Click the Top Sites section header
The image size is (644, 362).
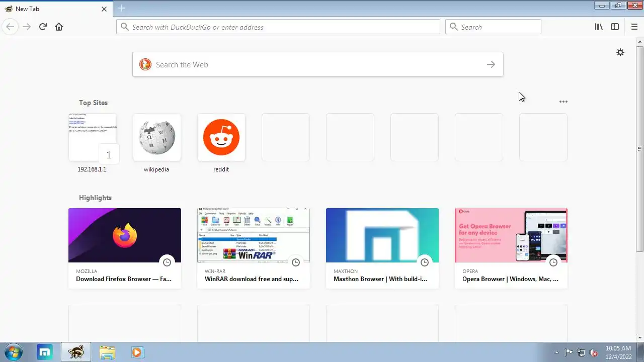click(x=93, y=103)
